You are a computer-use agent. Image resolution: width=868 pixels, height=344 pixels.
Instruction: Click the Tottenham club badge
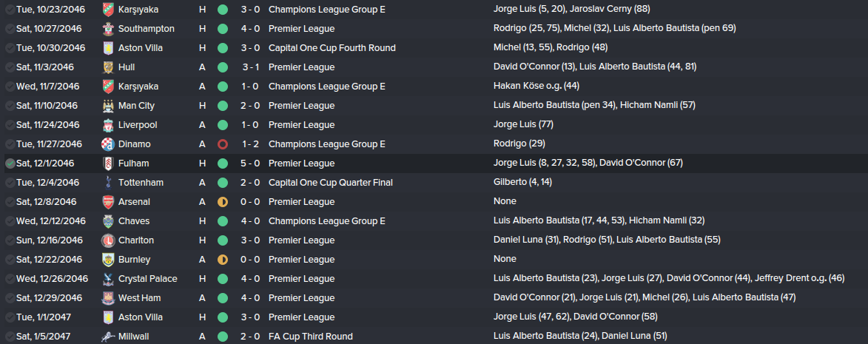coord(108,183)
